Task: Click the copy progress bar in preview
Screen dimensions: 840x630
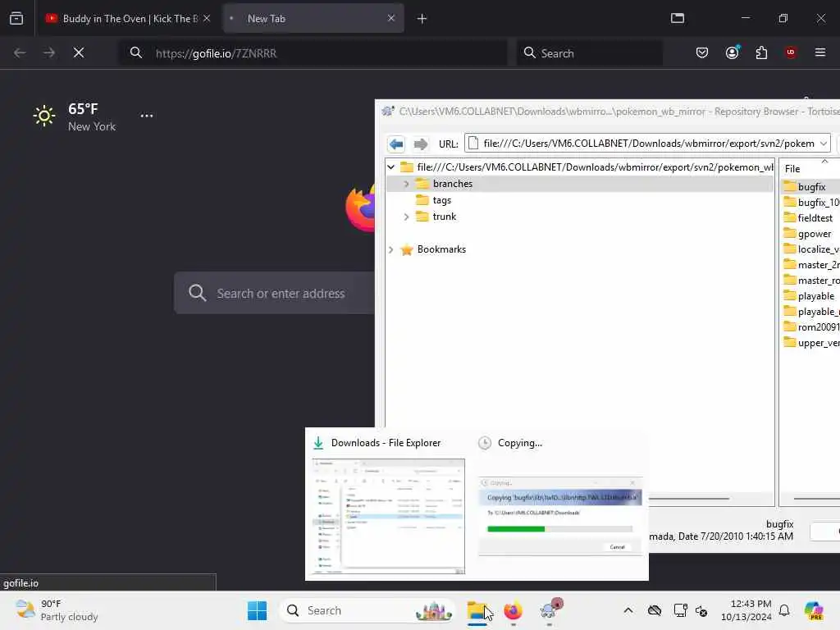Action: [559, 529]
